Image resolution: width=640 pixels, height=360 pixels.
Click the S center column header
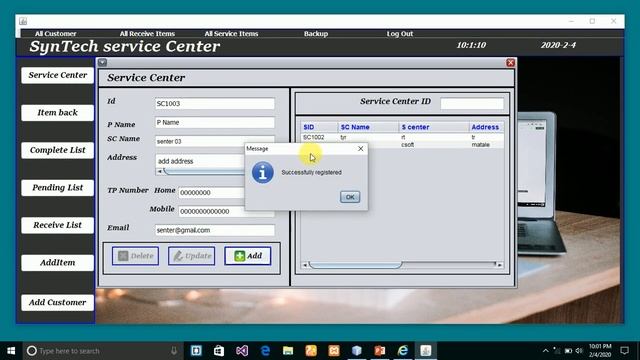[x=433, y=127]
